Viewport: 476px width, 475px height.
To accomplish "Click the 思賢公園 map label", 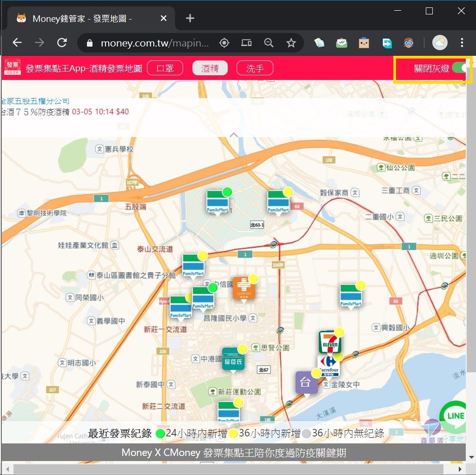I will 271,348.
